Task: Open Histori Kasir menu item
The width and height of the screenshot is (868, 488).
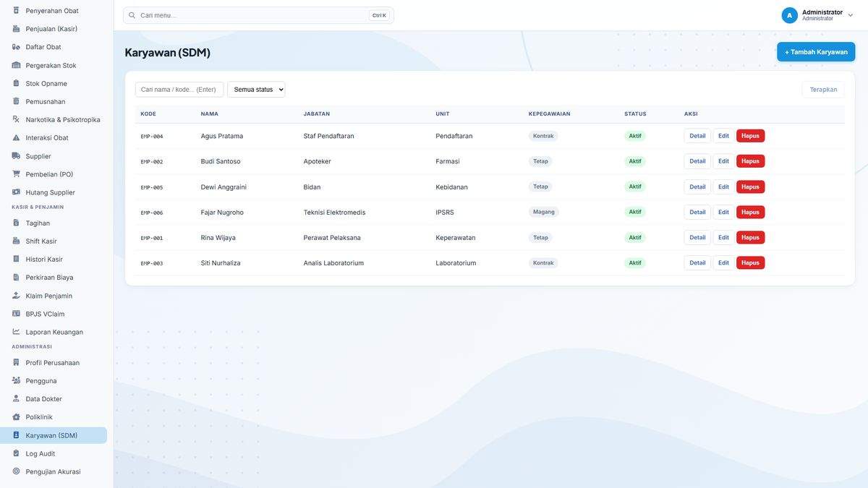Action: 54,260
